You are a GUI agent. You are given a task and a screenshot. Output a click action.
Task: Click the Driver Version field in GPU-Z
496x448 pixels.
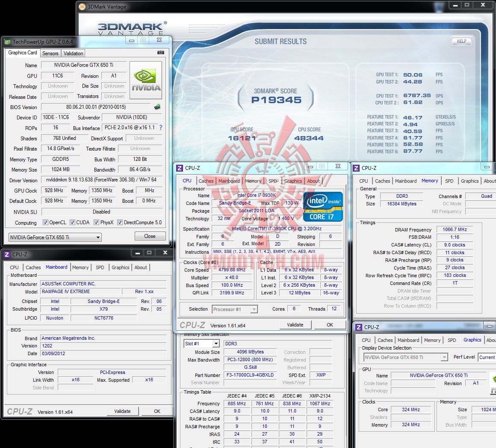(x=101, y=180)
